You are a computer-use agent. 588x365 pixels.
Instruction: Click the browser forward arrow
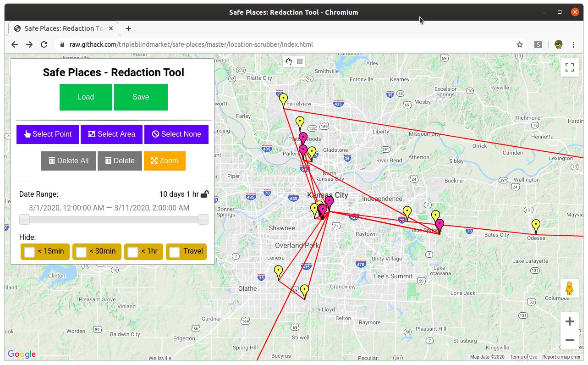[29, 44]
